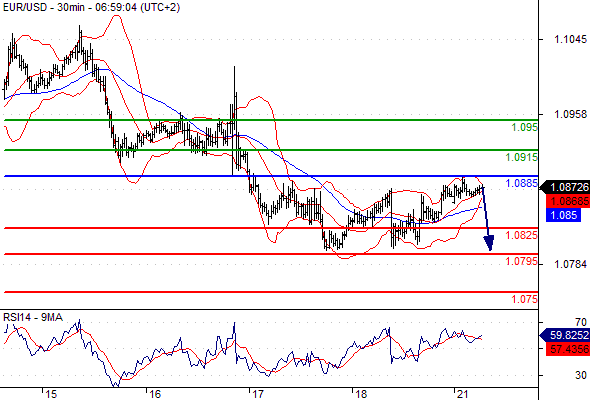Click the 1.0784 price axis value
Screen dimensions: 590x400
coord(570,264)
